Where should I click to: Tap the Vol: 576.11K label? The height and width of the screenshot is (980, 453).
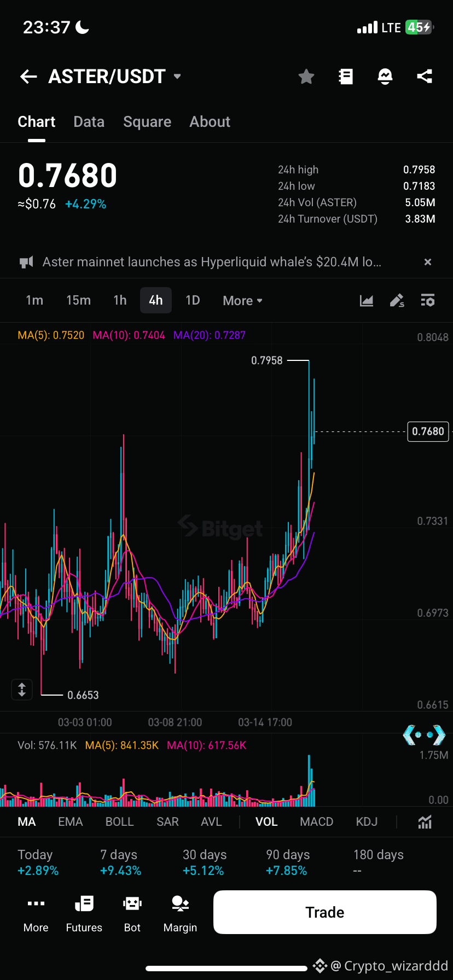pos(47,745)
